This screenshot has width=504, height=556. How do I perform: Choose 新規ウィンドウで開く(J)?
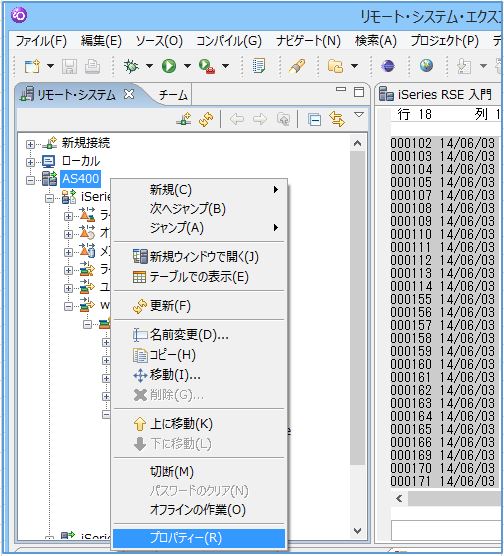pyautogui.click(x=199, y=256)
